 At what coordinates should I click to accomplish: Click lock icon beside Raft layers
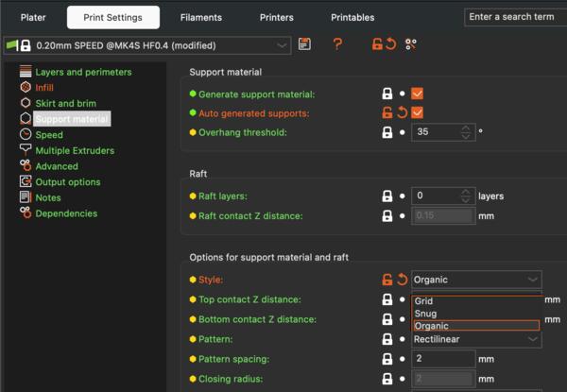[x=387, y=196]
